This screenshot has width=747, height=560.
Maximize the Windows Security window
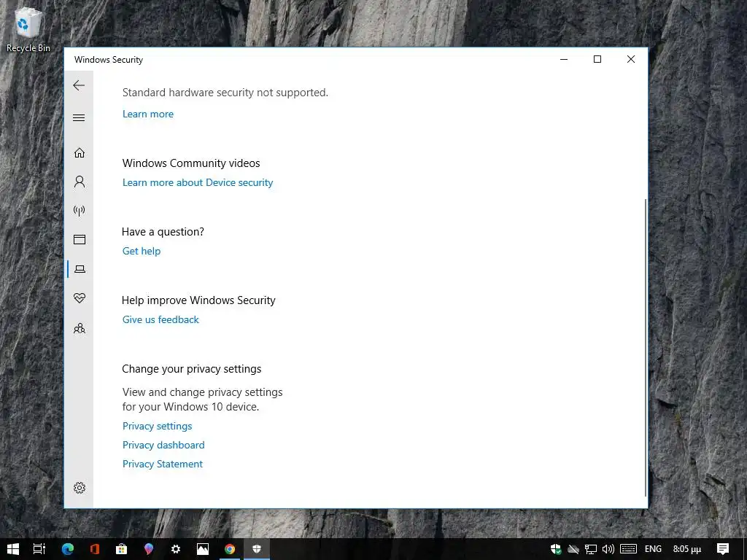tap(597, 59)
